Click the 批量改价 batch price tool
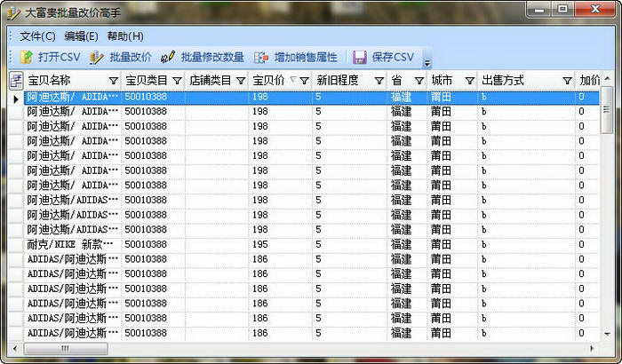The height and width of the screenshot is (364, 622). point(120,58)
